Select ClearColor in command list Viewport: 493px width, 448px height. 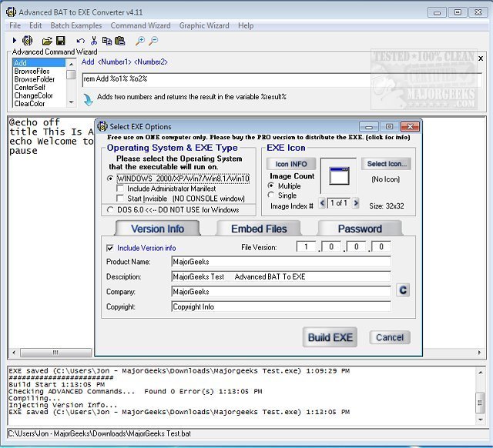tap(39, 104)
